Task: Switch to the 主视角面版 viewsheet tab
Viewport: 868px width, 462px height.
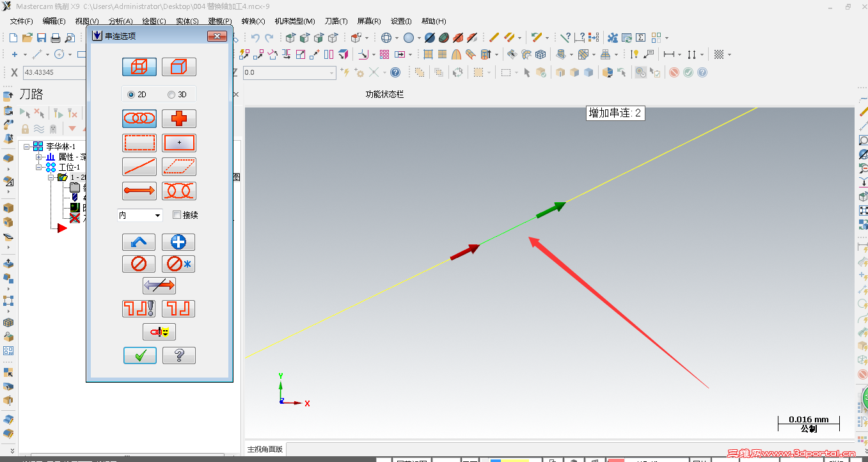Action: pyautogui.click(x=265, y=449)
